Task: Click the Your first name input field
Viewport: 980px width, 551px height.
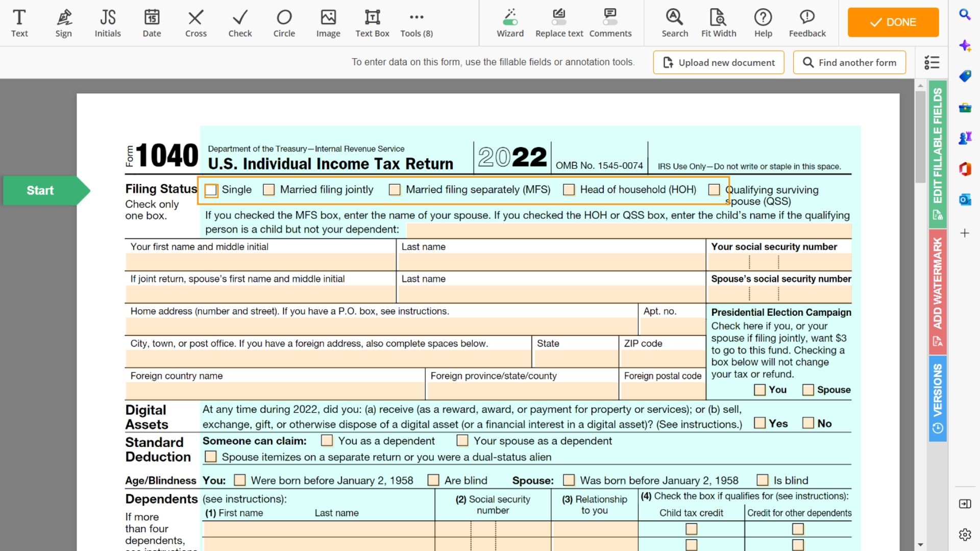Action: pyautogui.click(x=260, y=261)
